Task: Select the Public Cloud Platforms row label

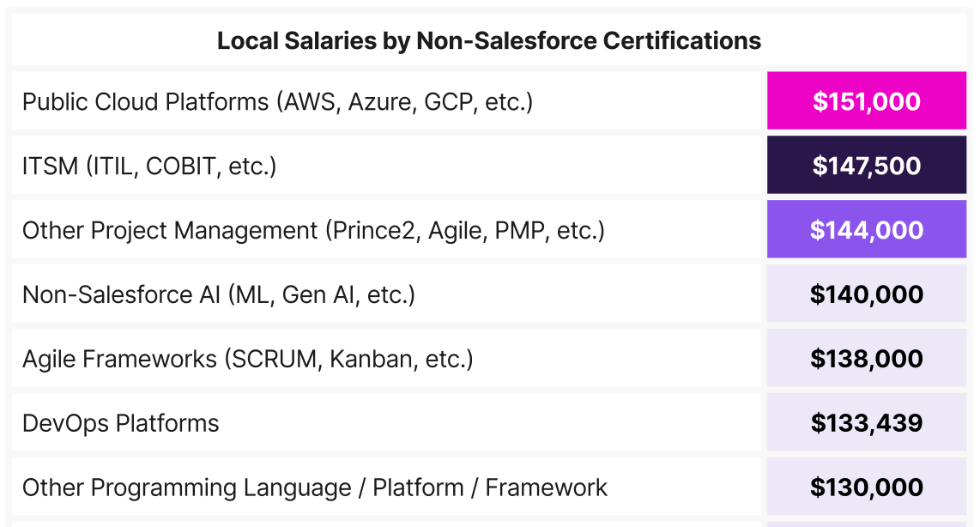Action: (x=277, y=101)
